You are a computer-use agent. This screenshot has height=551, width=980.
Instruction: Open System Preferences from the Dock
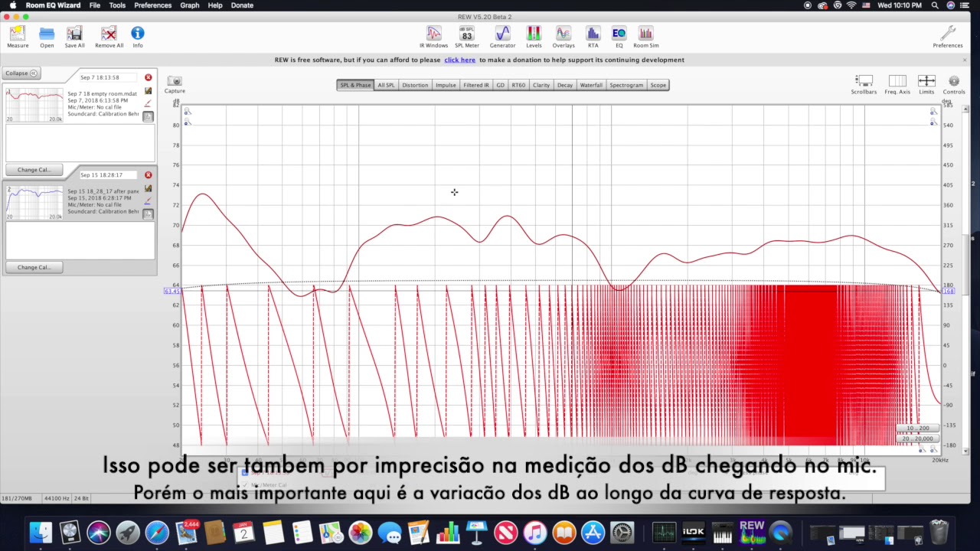(x=622, y=532)
